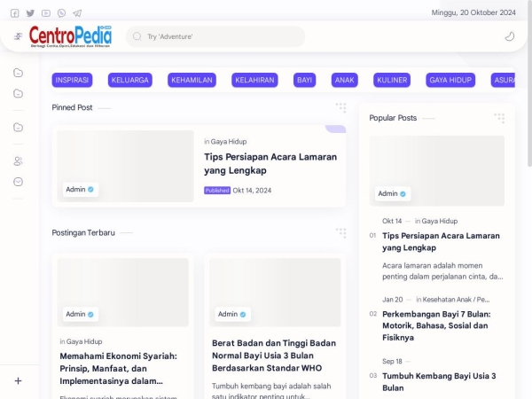Click in the Try 'Adventure' search field

coord(215,36)
